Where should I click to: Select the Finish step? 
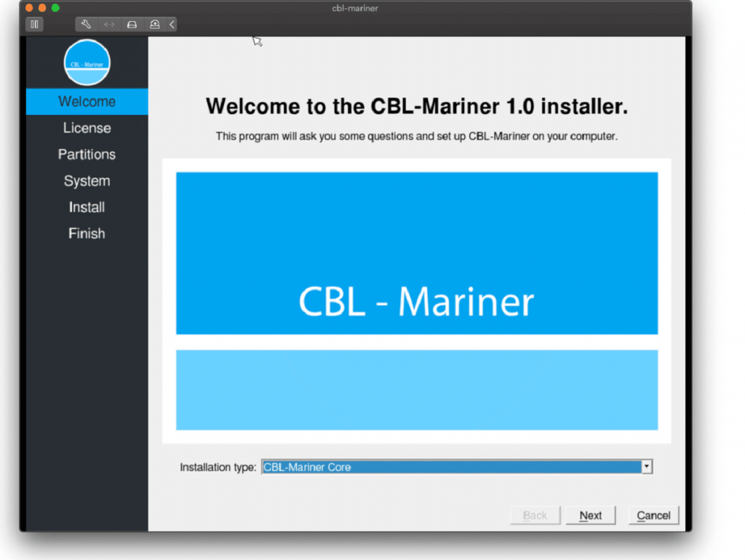(x=87, y=233)
